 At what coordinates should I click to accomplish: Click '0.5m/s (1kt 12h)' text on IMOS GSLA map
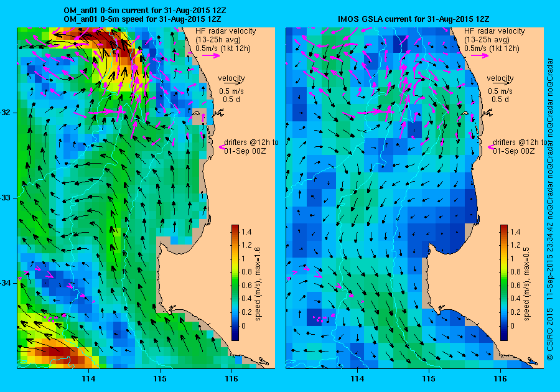(492, 48)
